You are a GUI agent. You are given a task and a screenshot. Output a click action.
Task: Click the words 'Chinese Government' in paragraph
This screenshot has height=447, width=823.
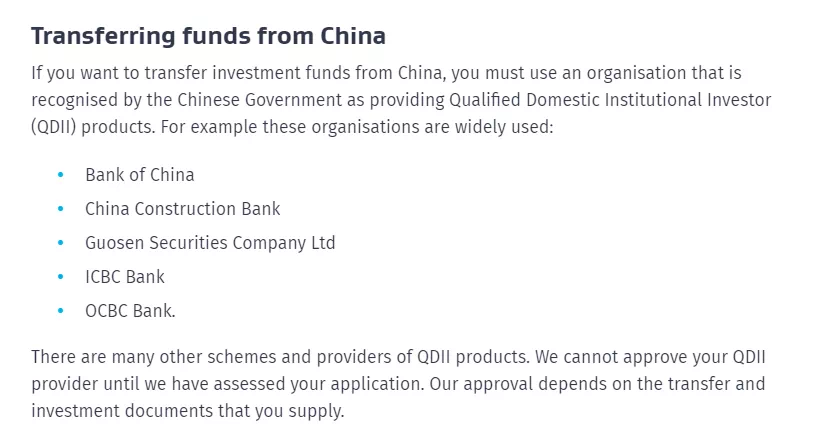point(260,100)
